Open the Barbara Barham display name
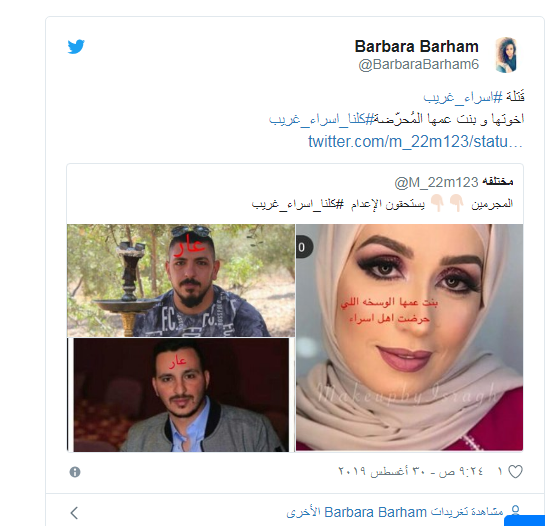 point(416,46)
